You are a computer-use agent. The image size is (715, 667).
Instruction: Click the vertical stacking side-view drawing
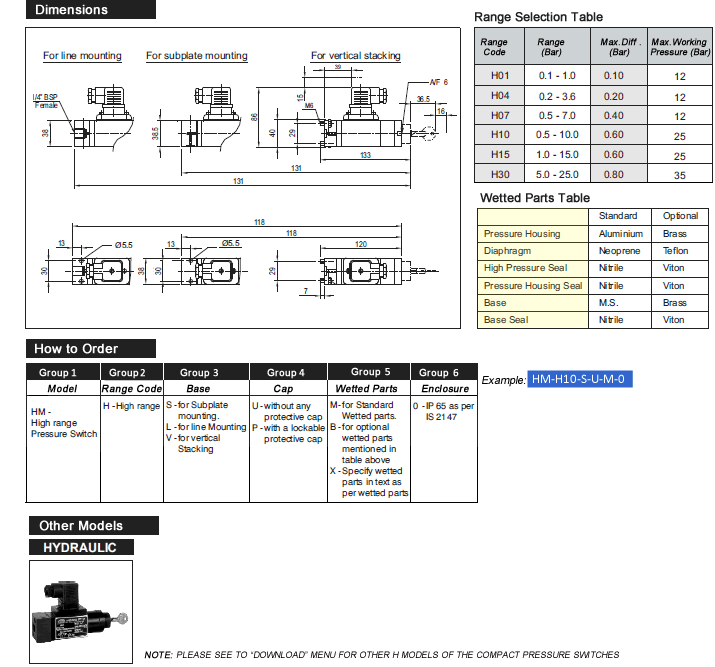365,118
